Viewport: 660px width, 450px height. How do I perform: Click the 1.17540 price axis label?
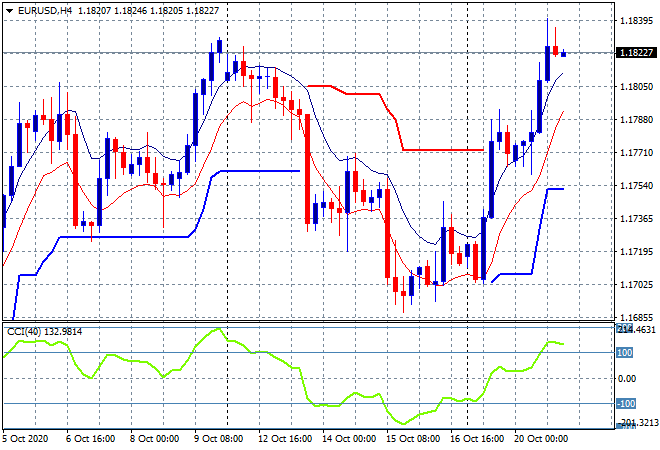[637, 185]
